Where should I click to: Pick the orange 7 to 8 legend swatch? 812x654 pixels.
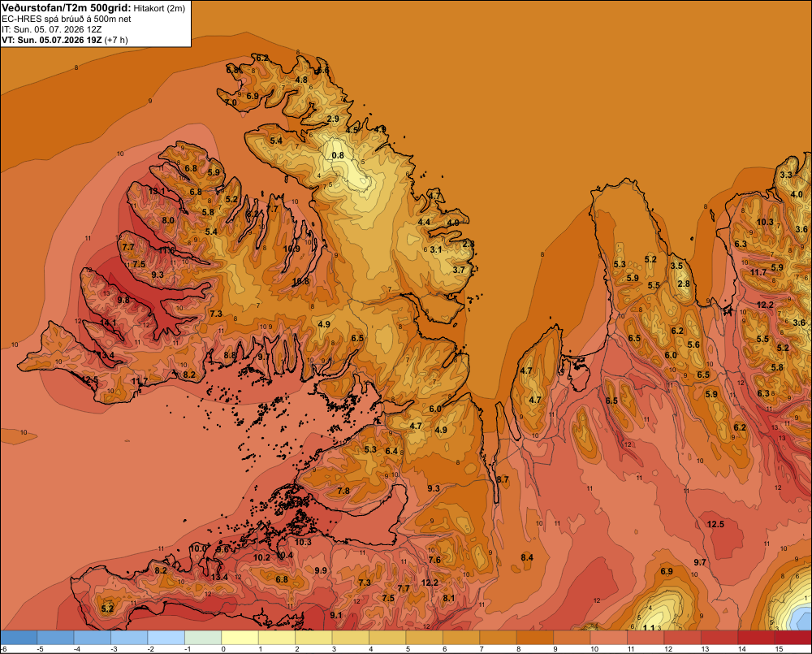pyautogui.click(x=498, y=638)
